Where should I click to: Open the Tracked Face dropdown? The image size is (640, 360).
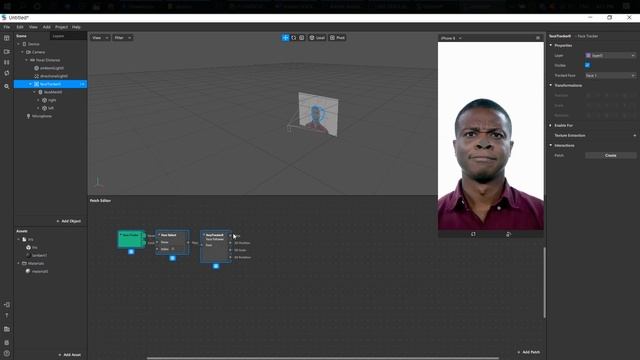tap(611, 76)
